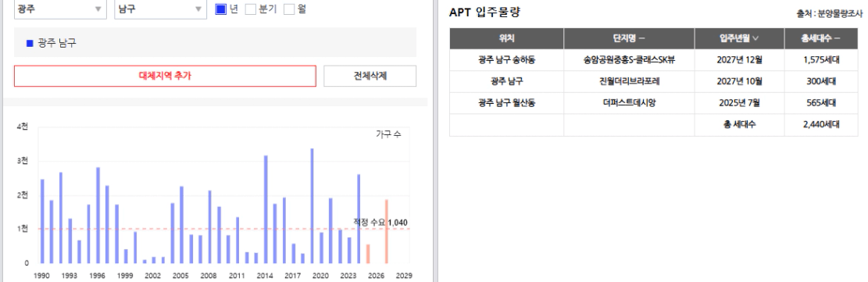Select the 송암공원중흥S-클래스SK뷰 complex name
The image size is (868, 282).
coord(629,60)
